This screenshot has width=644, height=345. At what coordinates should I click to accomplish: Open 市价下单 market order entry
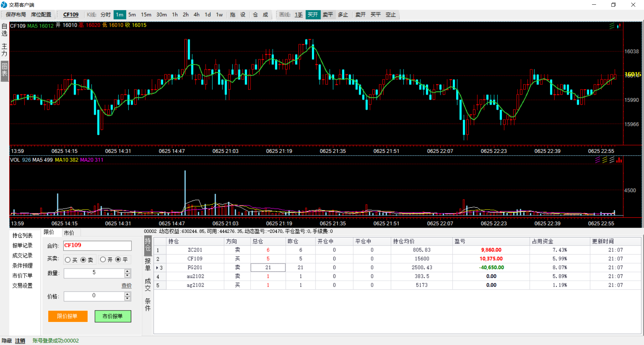point(22,276)
